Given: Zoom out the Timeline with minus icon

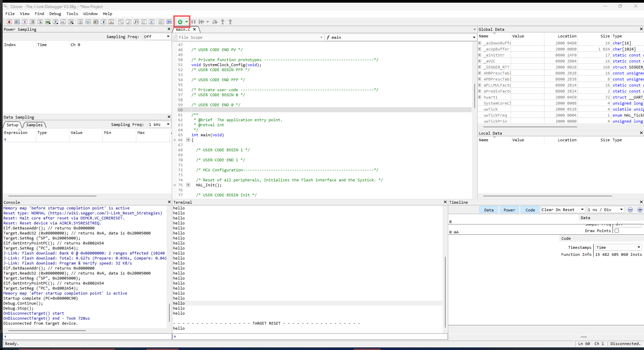Looking at the screenshot, I should (630, 210).
